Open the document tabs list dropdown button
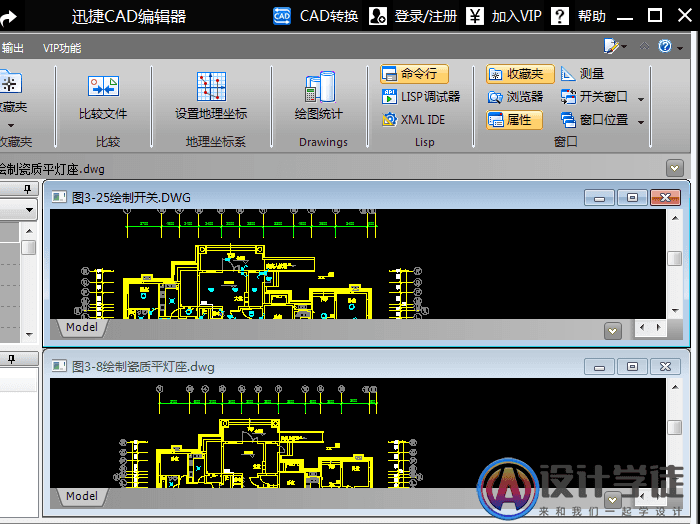The height and width of the screenshot is (524, 700). [675, 168]
